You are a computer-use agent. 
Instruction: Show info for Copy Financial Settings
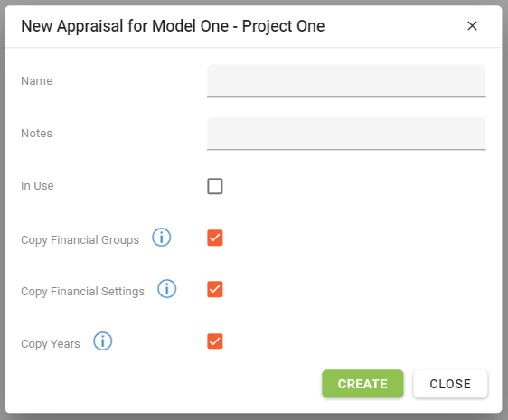pyautogui.click(x=167, y=289)
